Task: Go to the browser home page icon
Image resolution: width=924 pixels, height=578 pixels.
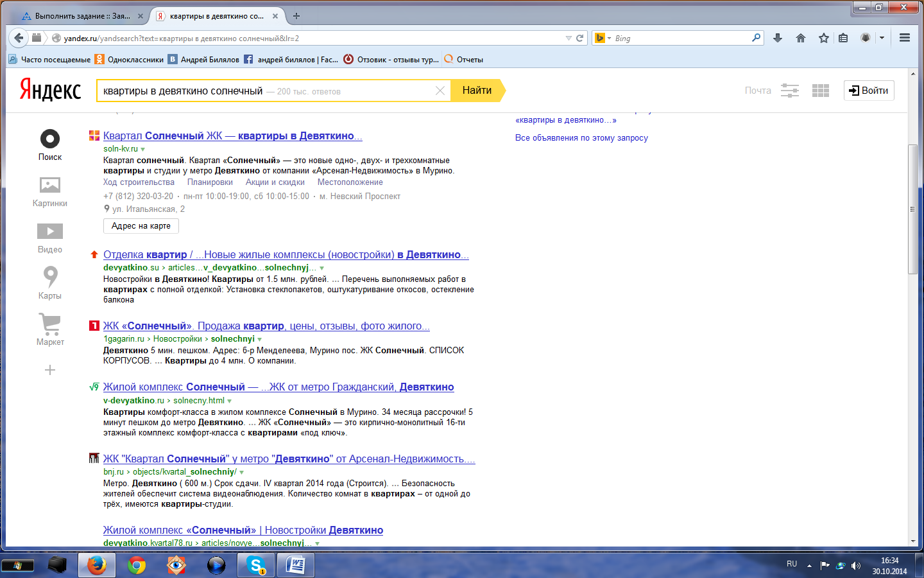Action: [x=801, y=38]
